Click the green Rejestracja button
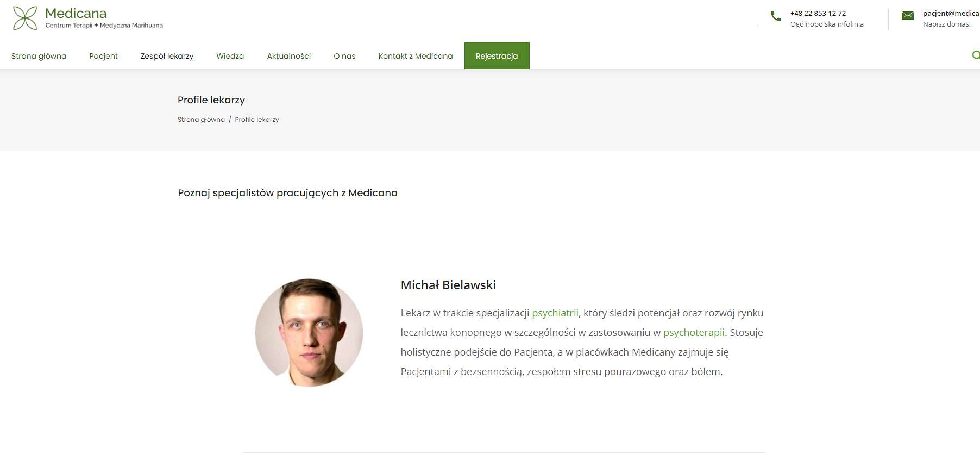This screenshot has height=460, width=980. (497, 56)
